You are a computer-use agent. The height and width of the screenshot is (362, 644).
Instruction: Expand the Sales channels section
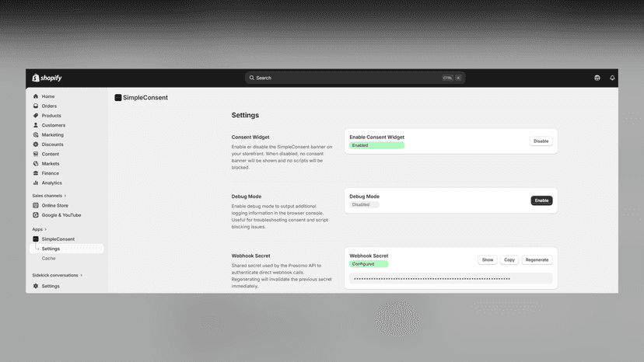point(49,196)
